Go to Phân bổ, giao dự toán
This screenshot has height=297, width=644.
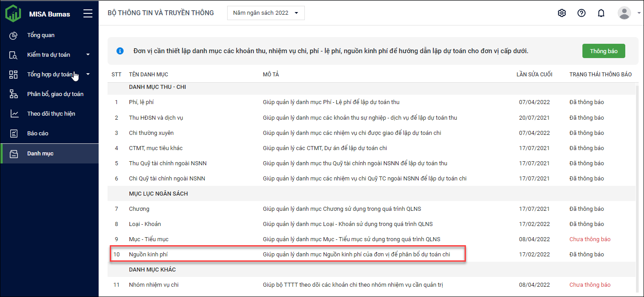[x=55, y=94]
